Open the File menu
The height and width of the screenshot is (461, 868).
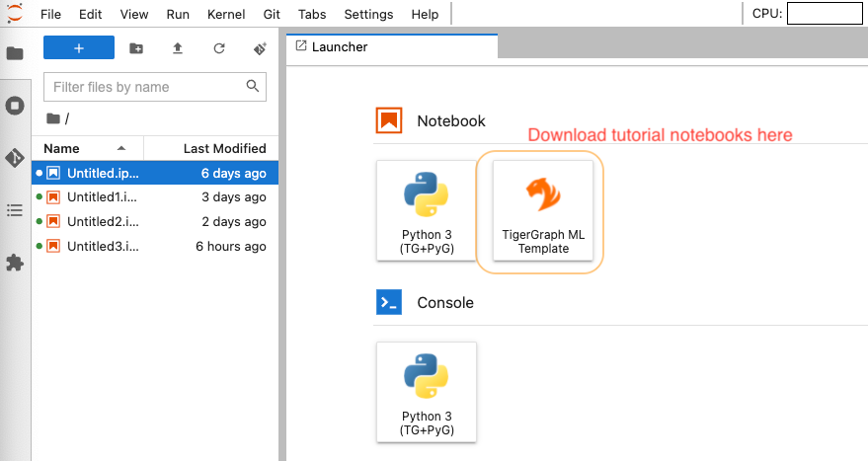pos(51,15)
